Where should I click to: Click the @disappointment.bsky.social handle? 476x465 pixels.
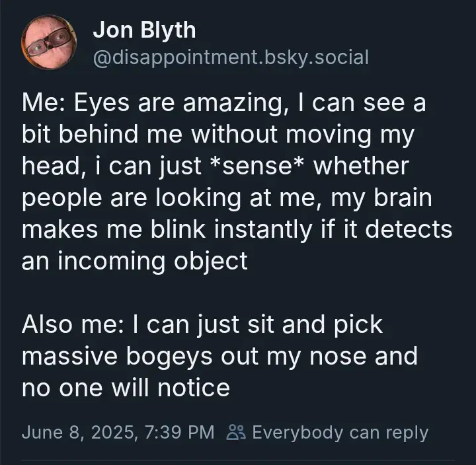point(230,57)
